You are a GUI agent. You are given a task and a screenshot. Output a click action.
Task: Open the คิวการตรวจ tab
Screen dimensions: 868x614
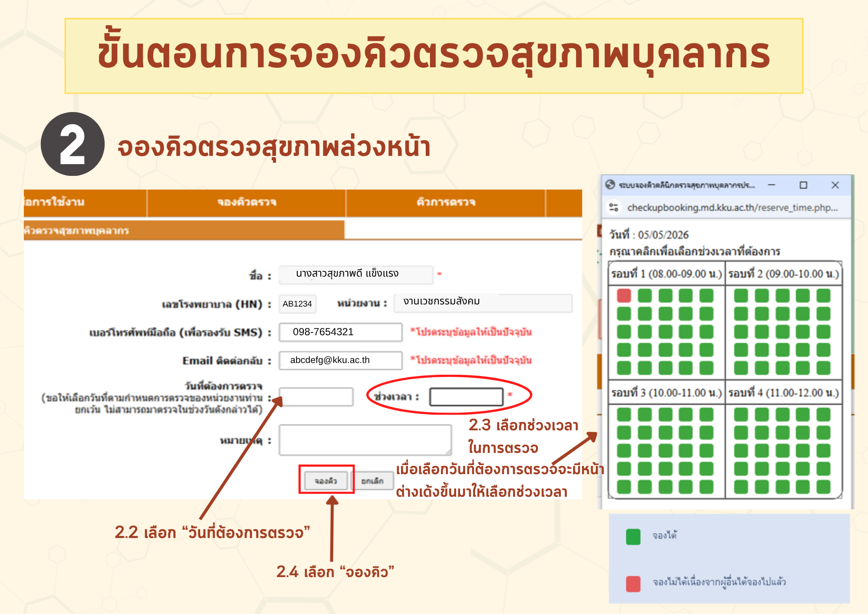pyautogui.click(x=446, y=202)
